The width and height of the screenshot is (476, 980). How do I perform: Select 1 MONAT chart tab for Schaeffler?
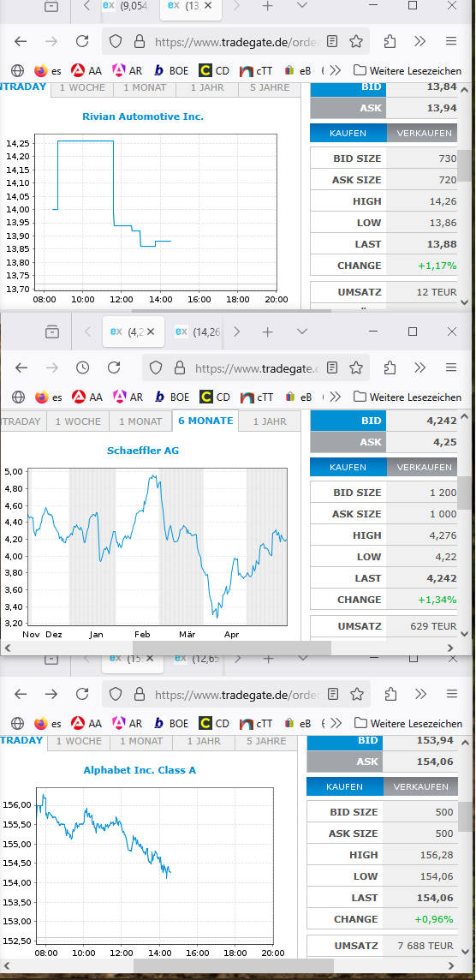pos(140,421)
